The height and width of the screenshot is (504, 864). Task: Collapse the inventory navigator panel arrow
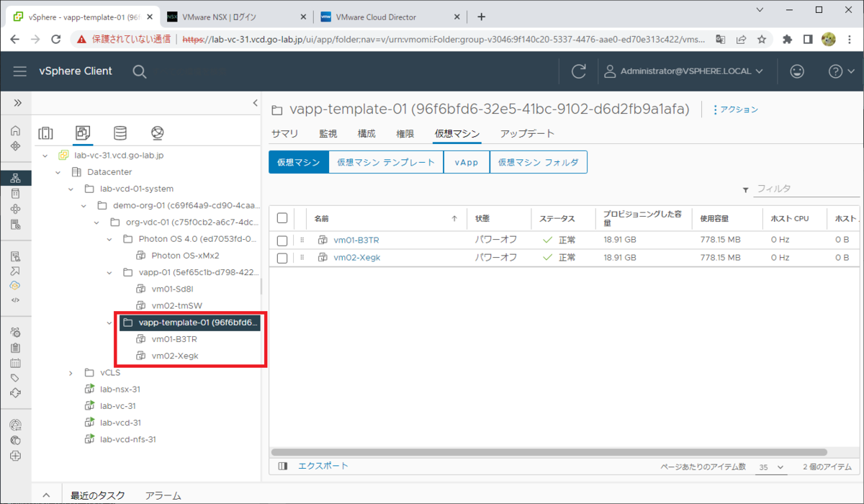[x=255, y=103]
